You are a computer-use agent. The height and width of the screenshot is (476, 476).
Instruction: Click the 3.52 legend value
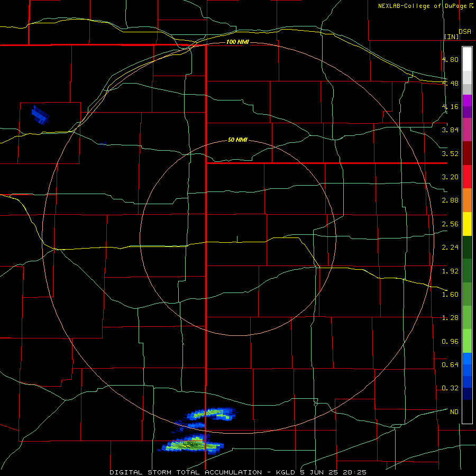[x=450, y=153]
